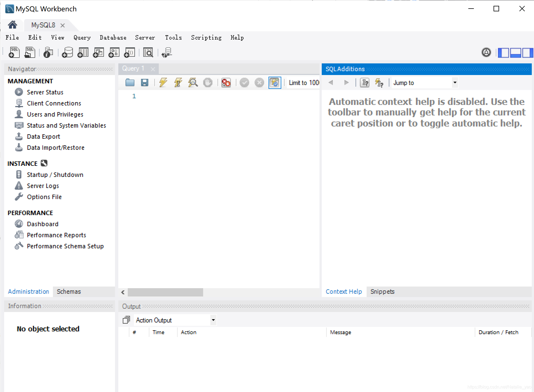Open the inspector 'i' toolbar icon

[48, 52]
